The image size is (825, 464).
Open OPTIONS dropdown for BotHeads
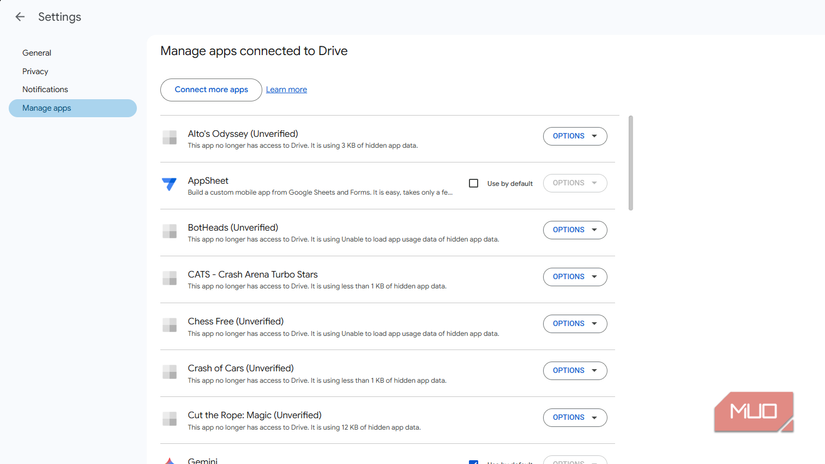click(575, 230)
